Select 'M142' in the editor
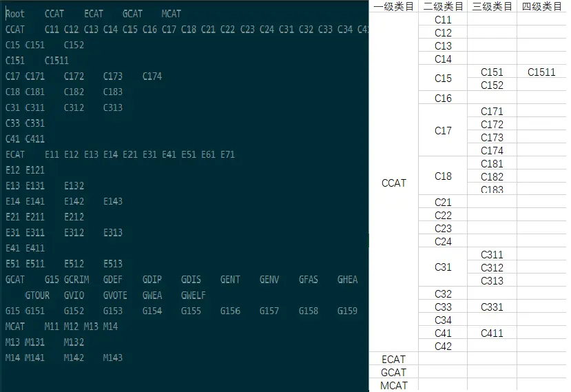Image resolution: width=571 pixels, height=392 pixels. 74,358
